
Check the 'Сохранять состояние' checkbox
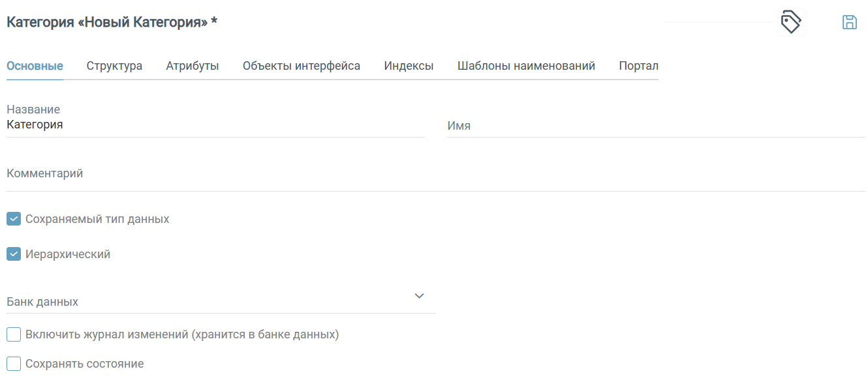coord(13,363)
